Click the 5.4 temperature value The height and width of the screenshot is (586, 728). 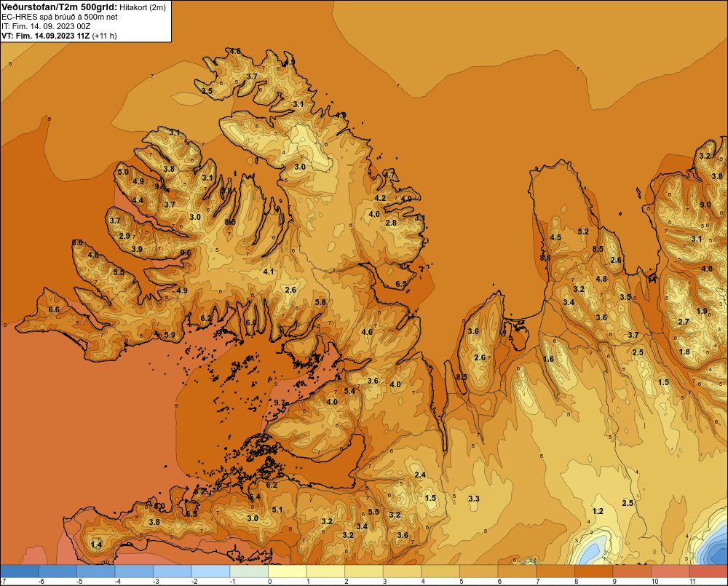pyautogui.click(x=349, y=391)
